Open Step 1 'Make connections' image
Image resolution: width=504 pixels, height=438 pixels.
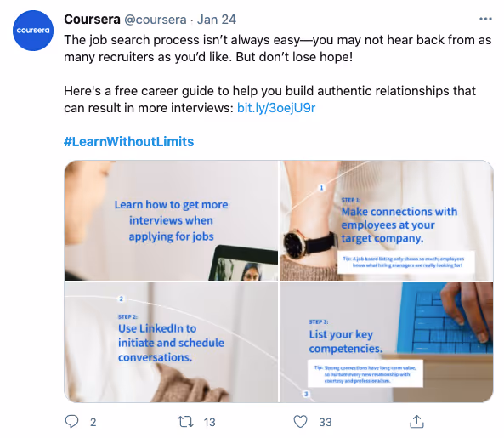click(387, 220)
